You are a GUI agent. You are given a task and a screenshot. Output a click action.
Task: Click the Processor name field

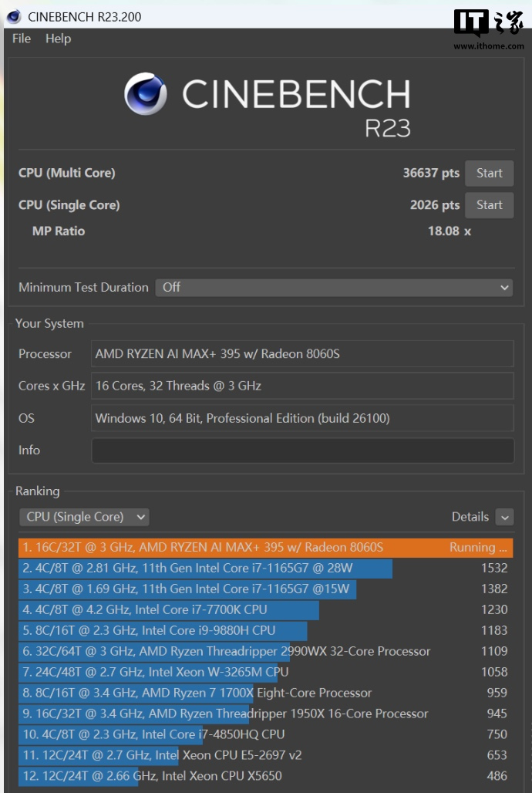(x=302, y=354)
